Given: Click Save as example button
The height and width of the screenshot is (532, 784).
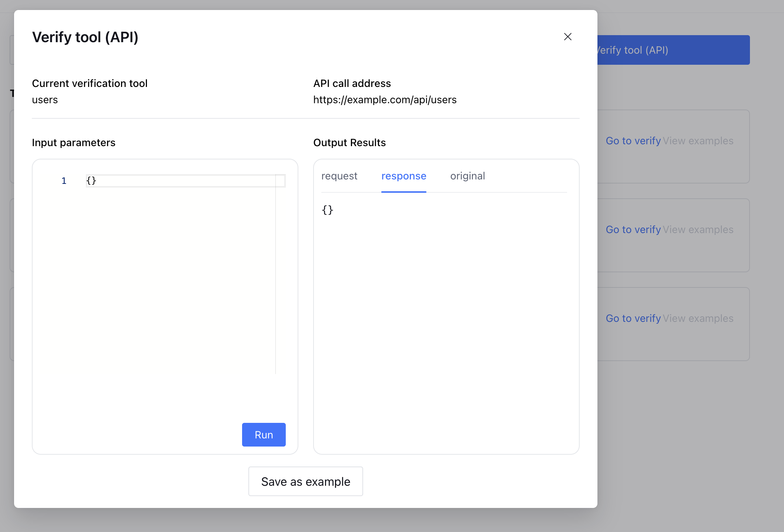Looking at the screenshot, I should point(305,481).
